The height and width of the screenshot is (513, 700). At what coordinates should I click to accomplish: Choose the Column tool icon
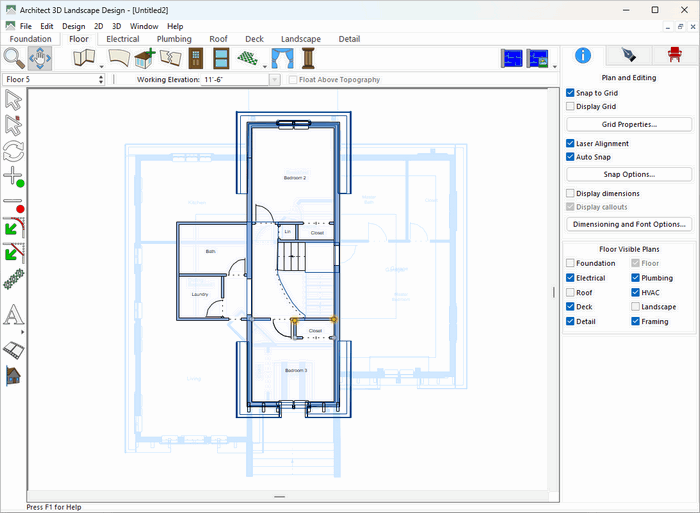click(x=308, y=58)
